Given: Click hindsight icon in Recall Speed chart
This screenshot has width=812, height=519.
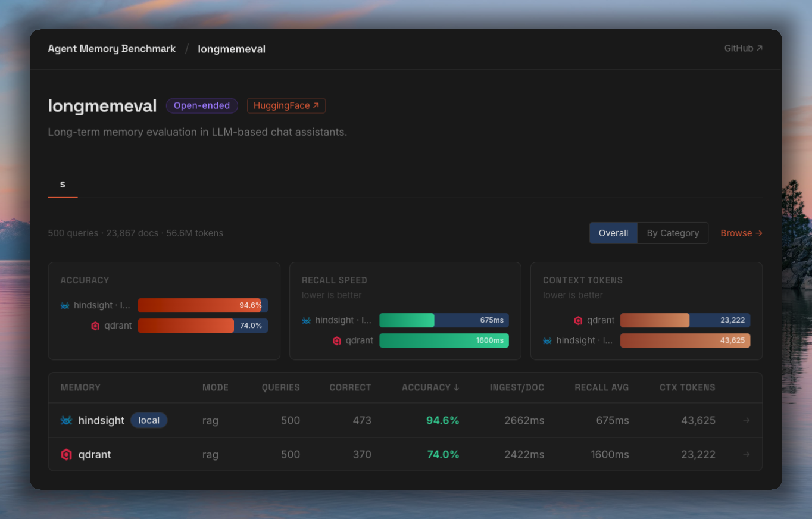Looking at the screenshot, I should pyautogui.click(x=307, y=320).
